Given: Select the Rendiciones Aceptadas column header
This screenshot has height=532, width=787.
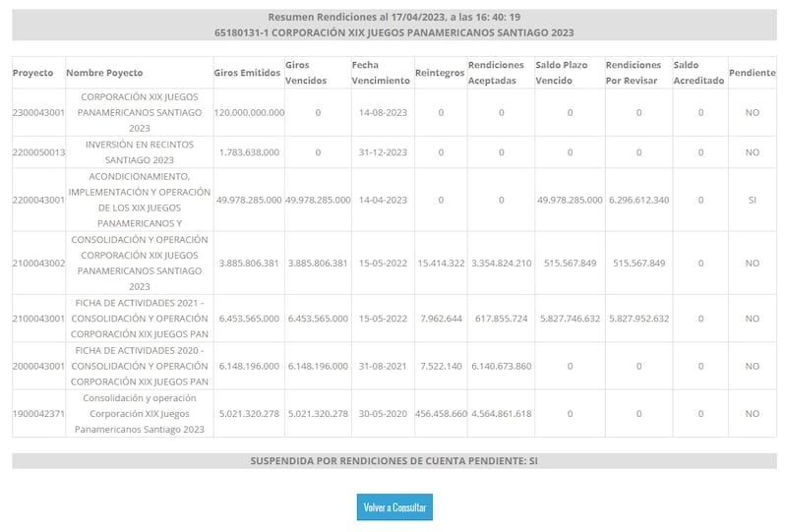Looking at the screenshot, I should pyautogui.click(x=499, y=73).
